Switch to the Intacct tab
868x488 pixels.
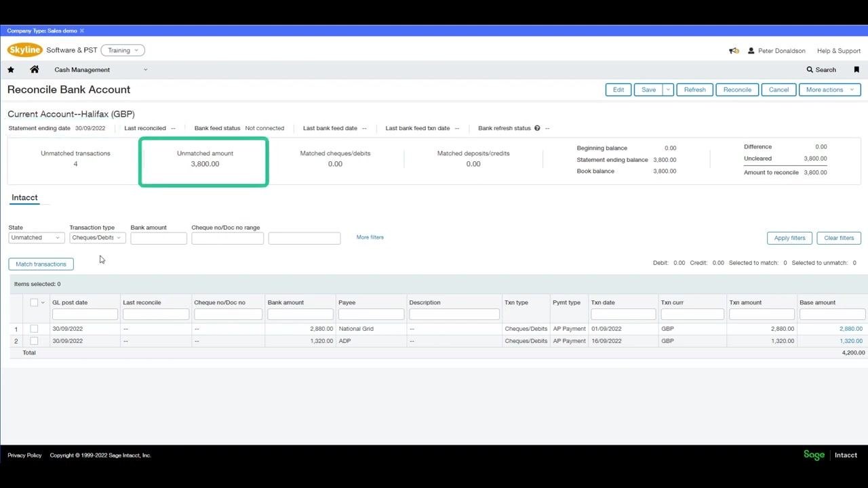pyautogui.click(x=24, y=198)
